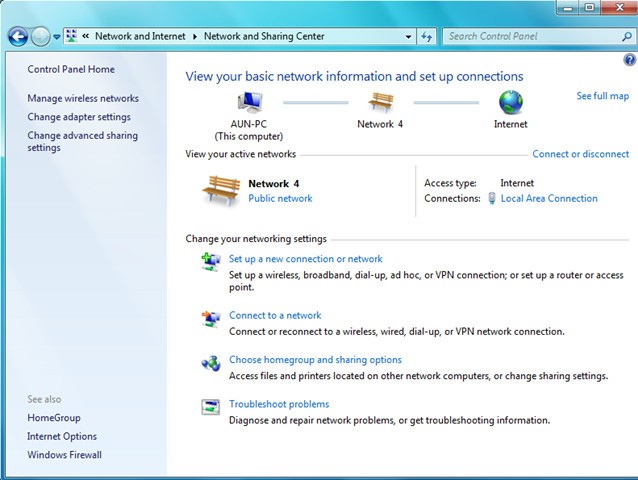The width and height of the screenshot is (638, 480).
Task: Select Change adapter settings in sidebar
Action: (x=79, y=117)
